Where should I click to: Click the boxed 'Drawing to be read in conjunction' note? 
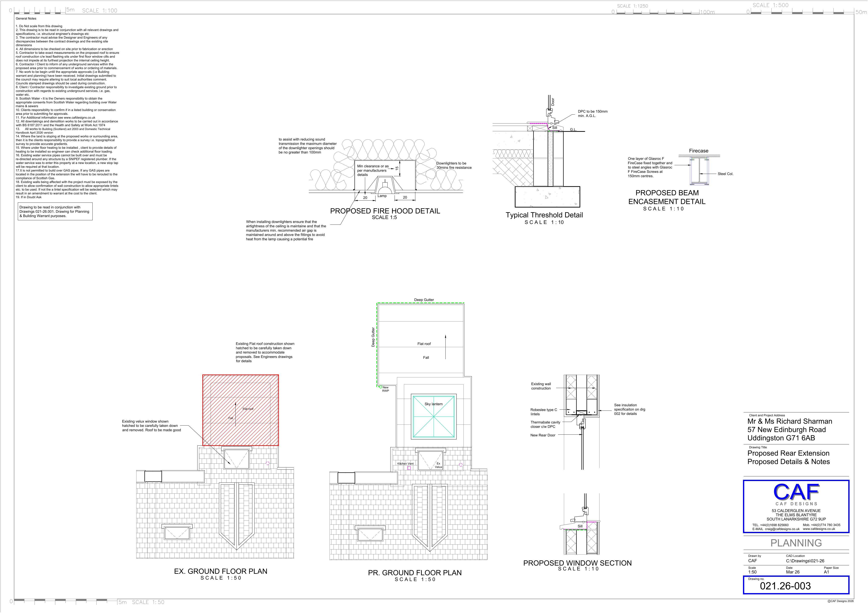(x=55, y=212)
